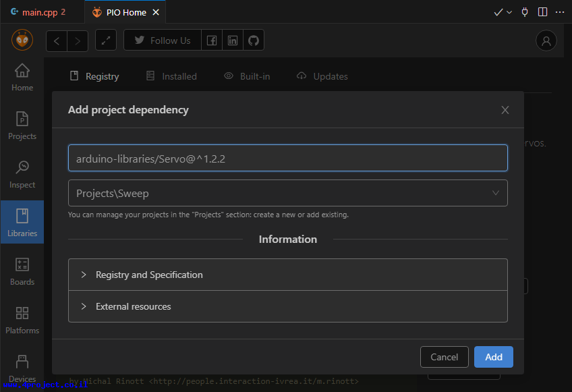Go to Home in the sidebar
Image resolution: width=572 pixels, height=392 pixels.
pyautogui.click(x=22, y=78)
